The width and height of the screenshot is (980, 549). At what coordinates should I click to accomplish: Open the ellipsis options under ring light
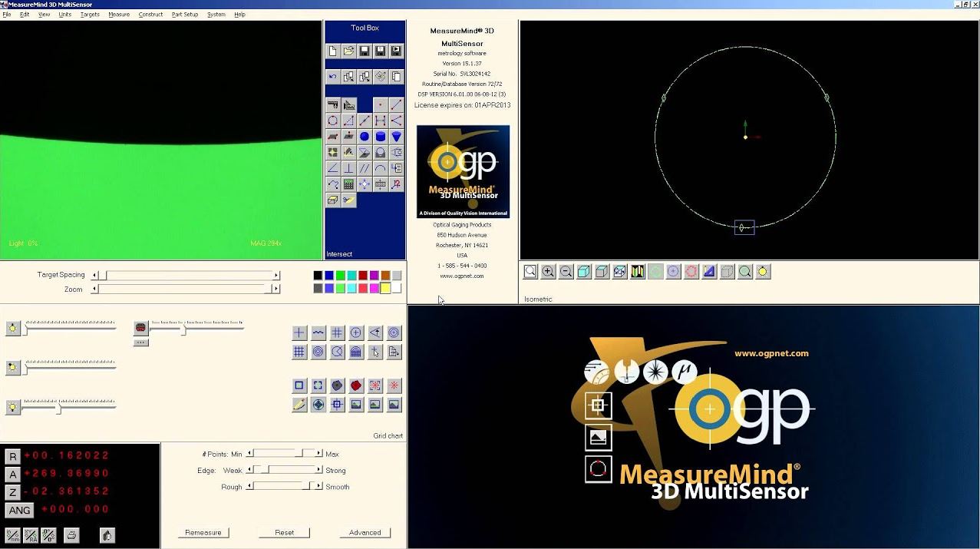[140, 342]
